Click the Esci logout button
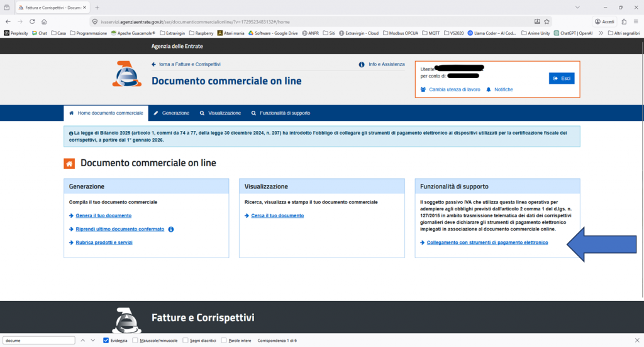 pyautogui.click(x=561, y=78)
